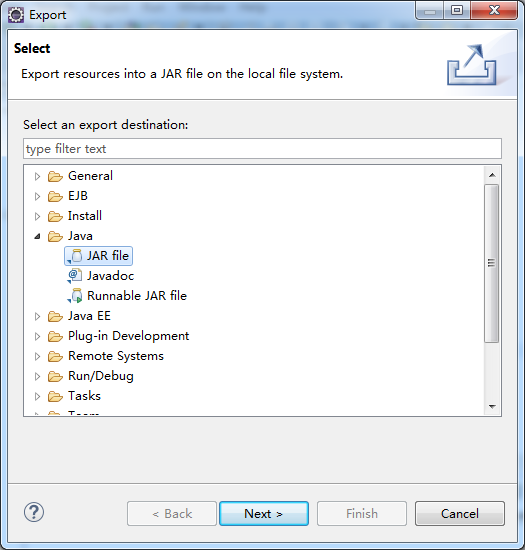The height and width of the screenshot is (550, 525).
Task: Go to the Next wizard page
Action: [264, 514]
